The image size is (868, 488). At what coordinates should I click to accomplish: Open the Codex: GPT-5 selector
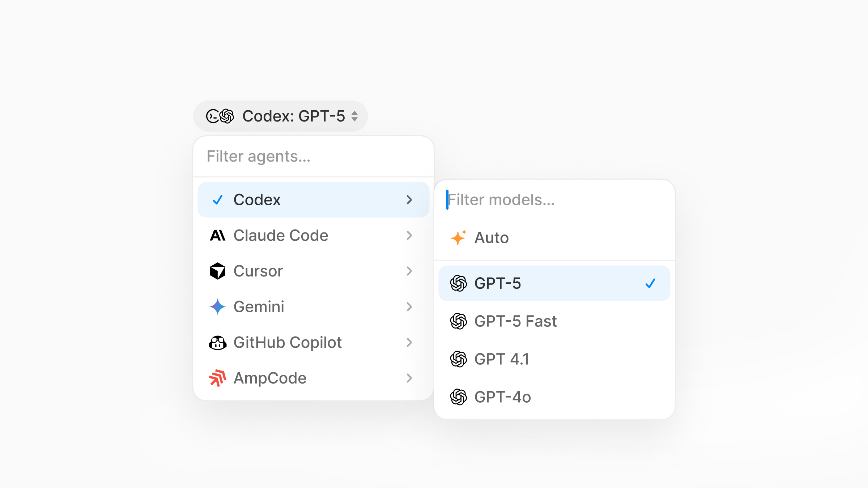pos(280,116)
